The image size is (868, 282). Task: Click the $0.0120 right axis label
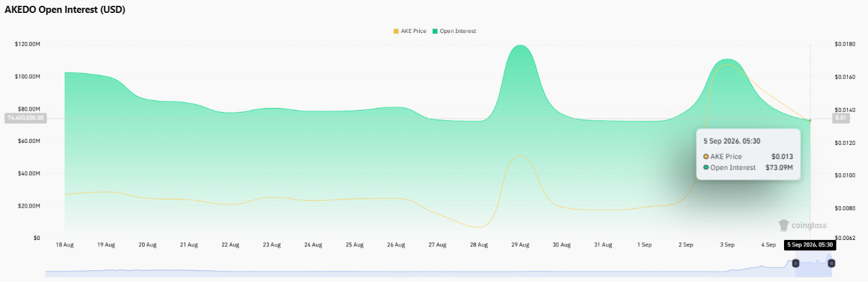pyautogui.click(x=845, y=143)
